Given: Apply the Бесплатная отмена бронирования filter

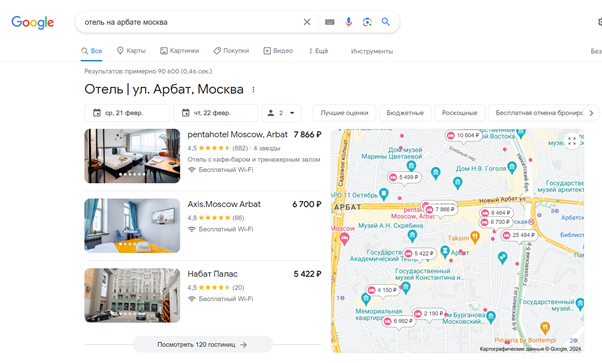Looking at the screenshot, I should [539, 113].
